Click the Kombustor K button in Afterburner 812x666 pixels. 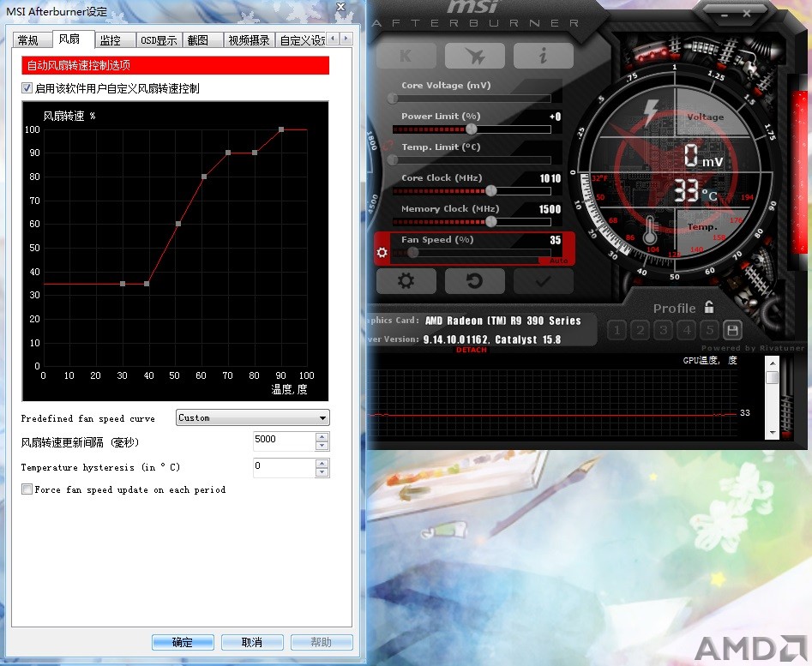406,56
